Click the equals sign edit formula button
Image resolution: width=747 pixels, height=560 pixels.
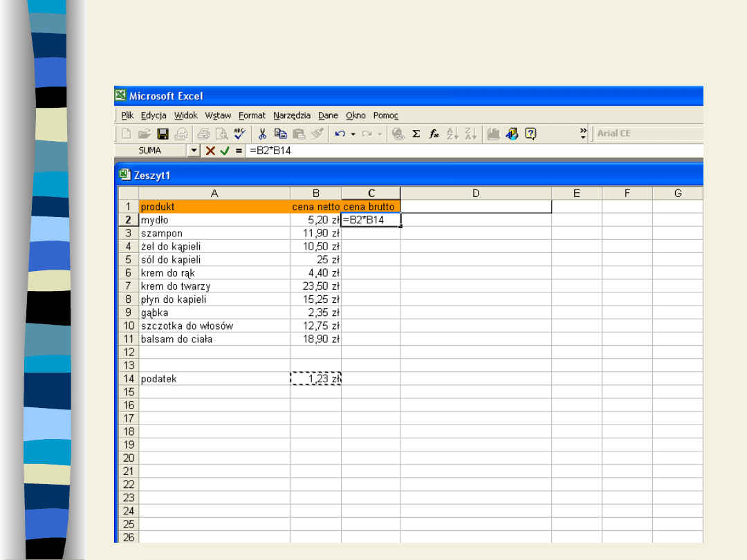coord(239,151)
